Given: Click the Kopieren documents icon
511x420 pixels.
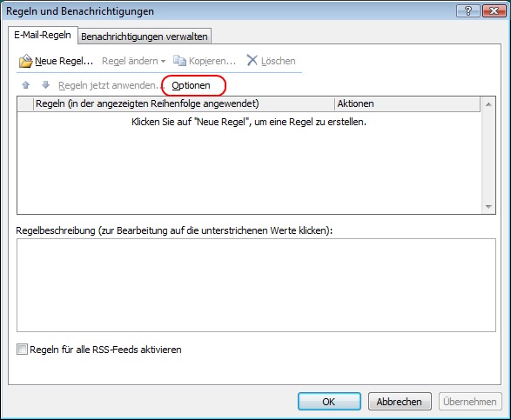Looking at the screenshot, I should coord(179,61).
